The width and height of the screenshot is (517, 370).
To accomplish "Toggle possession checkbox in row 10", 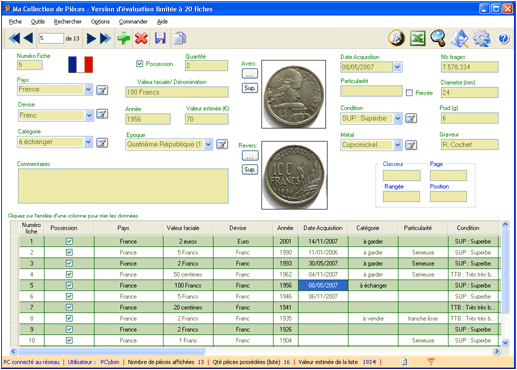I will [69, 340].
